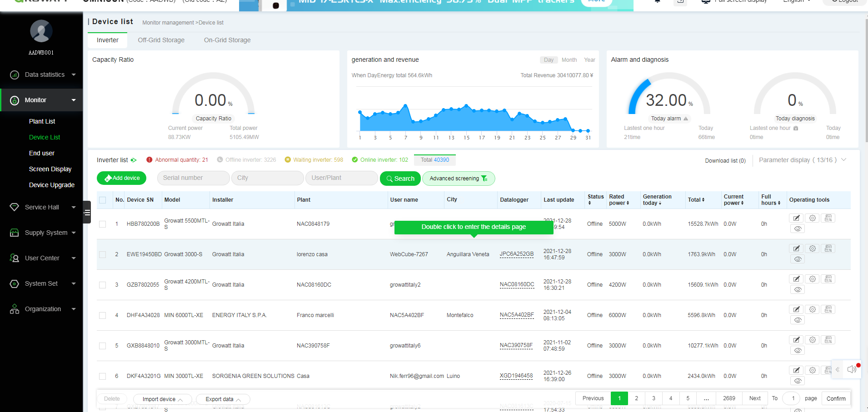Open datalog report icon for GZB7802055

[x=828, y=279]
